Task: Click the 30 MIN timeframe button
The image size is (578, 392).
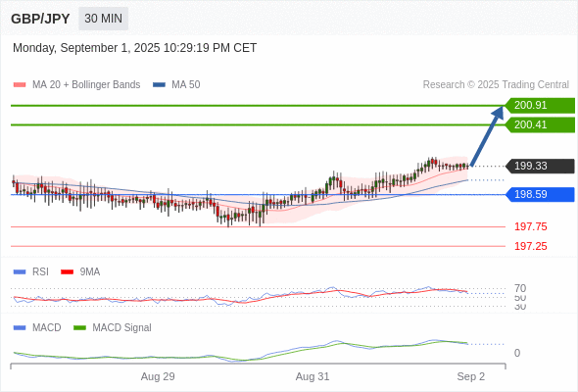Action: (x=103, y=19)
